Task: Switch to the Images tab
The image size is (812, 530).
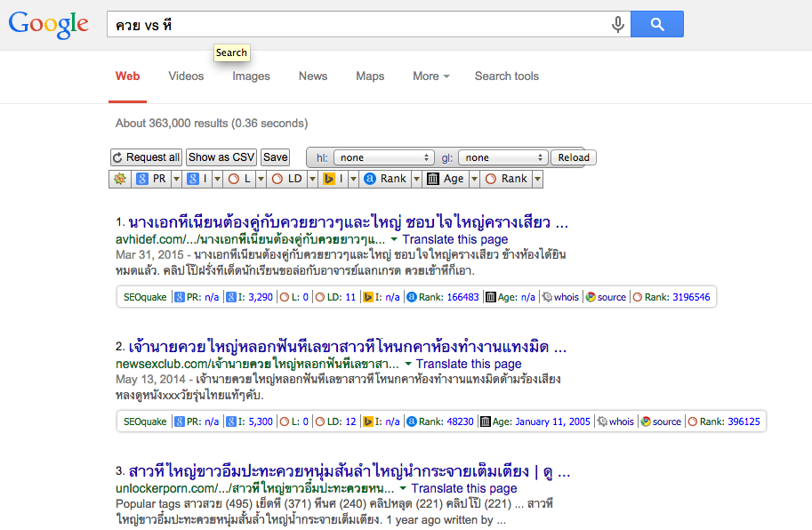Action: (251, 76)
